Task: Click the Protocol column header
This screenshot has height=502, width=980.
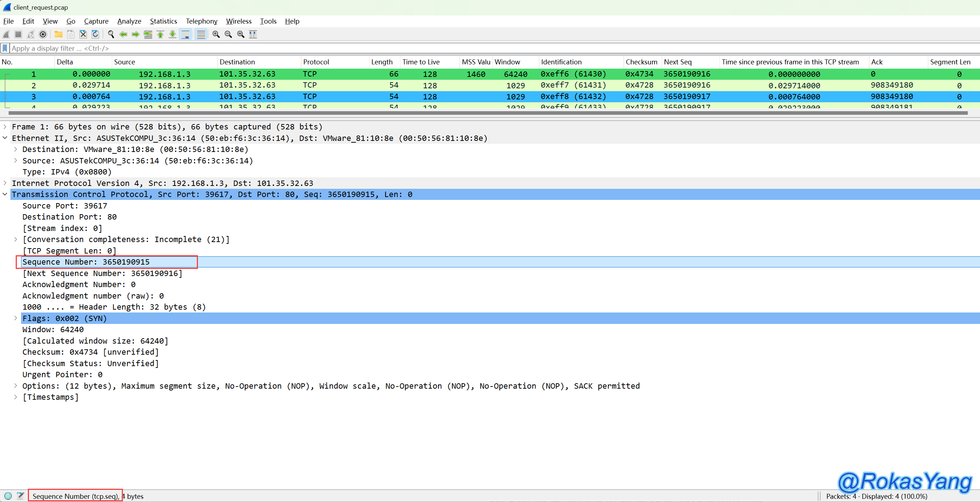Action: 316,62
